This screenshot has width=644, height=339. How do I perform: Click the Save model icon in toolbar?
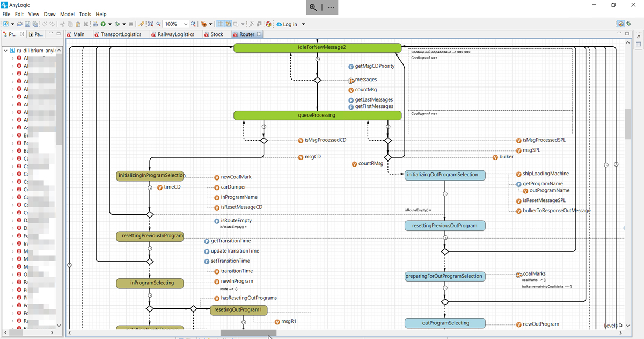point(27,24)
